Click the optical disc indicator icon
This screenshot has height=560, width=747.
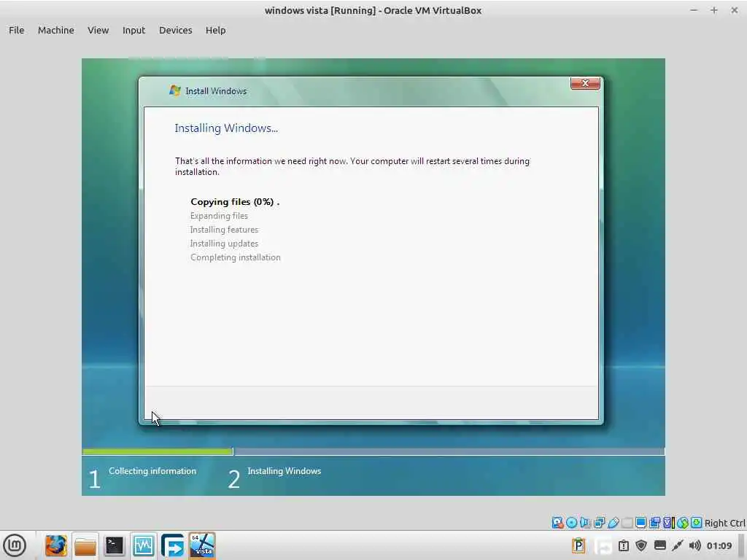tap(572, 522)
